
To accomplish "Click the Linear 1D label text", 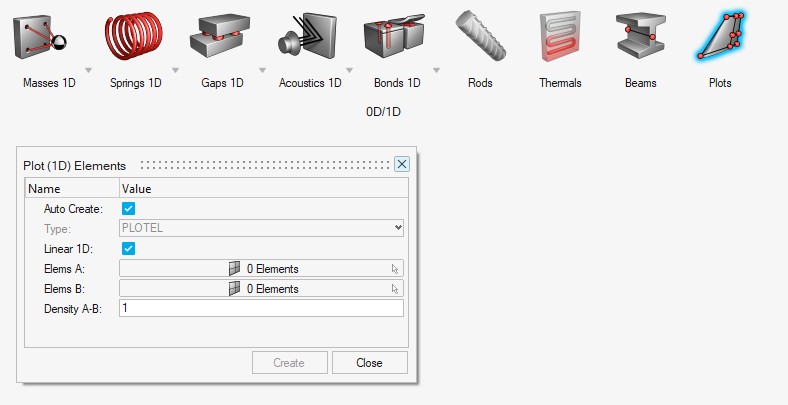I will [x=68, y=249].
